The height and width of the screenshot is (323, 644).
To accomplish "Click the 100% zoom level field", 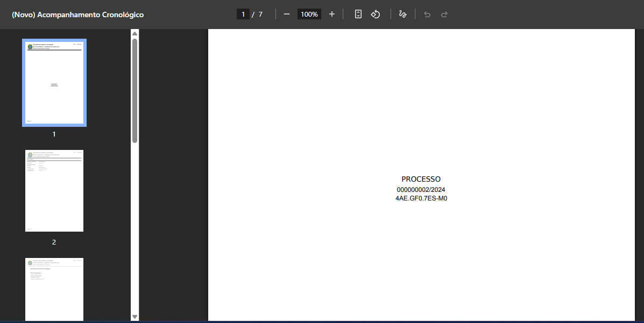I will click(309, 15).
